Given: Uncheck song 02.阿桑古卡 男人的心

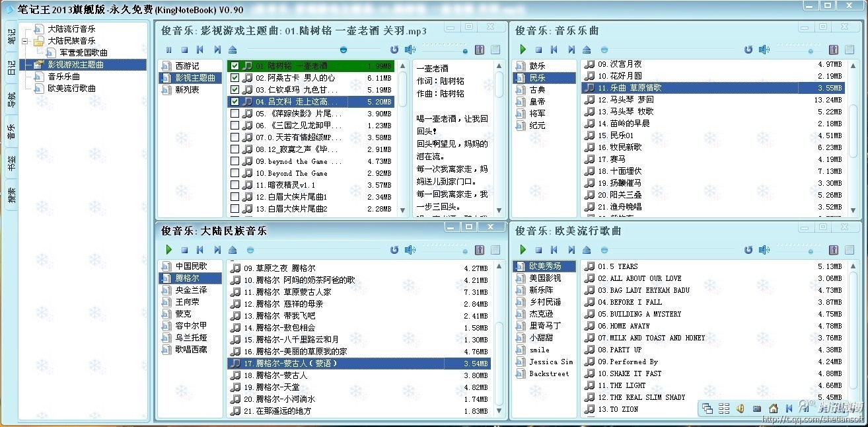Looking at the screenshot, I should click(x=235, y=78).
